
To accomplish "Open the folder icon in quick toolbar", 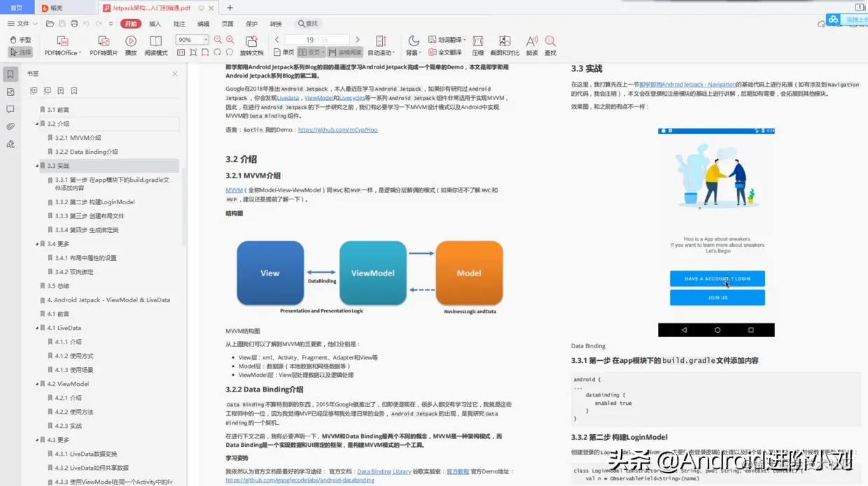I will point(50,24).
